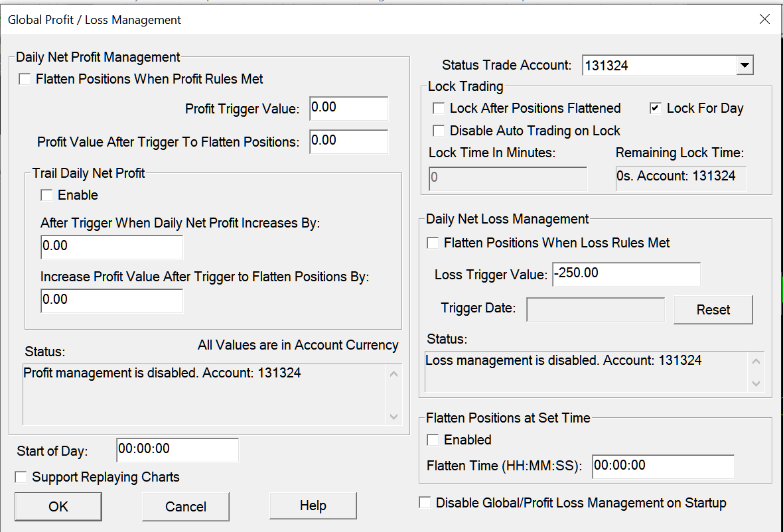Toggle Lock After Positions Flattened checkbox

point(439,109)
